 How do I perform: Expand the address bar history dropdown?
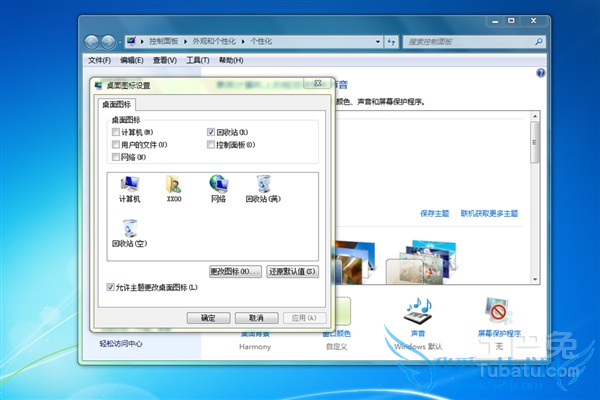click(378, 42)
